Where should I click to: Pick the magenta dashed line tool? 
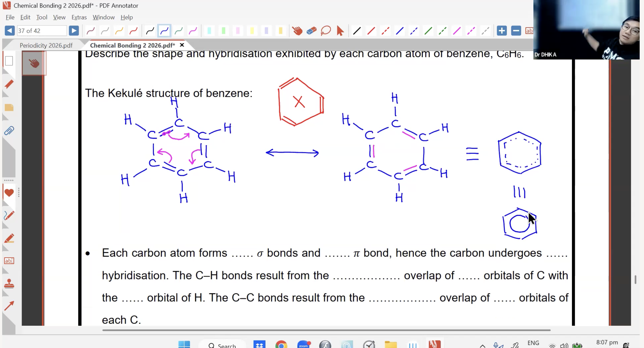coord(471,31)
